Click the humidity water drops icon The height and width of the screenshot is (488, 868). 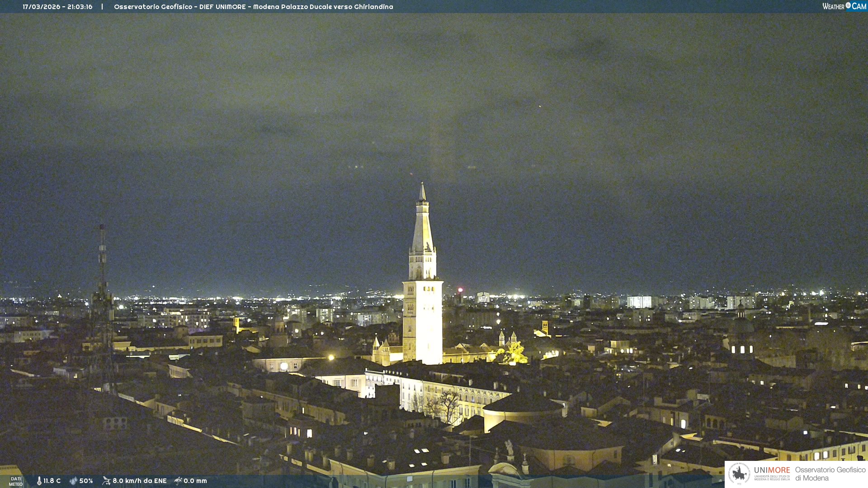pos(73,481)
